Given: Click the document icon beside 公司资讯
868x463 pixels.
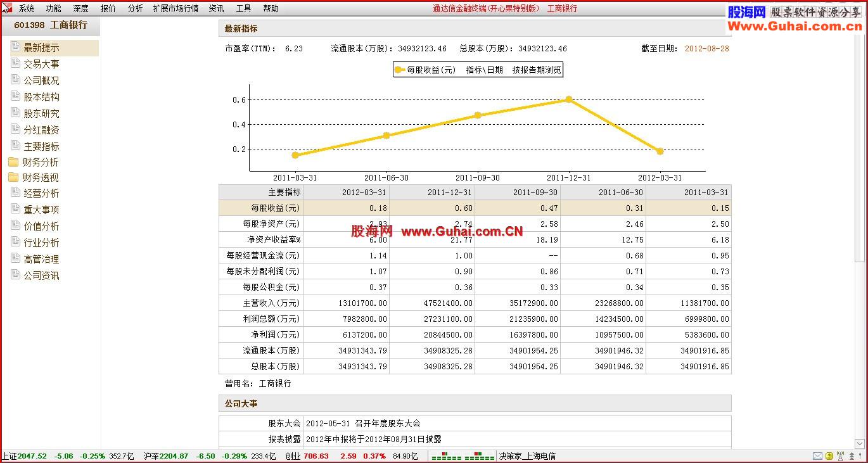Looking at the screenshot, I should tap(15, 275).
